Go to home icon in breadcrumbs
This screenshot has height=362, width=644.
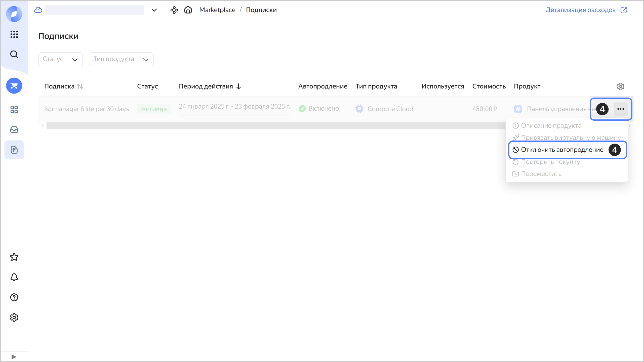[188, 10]
